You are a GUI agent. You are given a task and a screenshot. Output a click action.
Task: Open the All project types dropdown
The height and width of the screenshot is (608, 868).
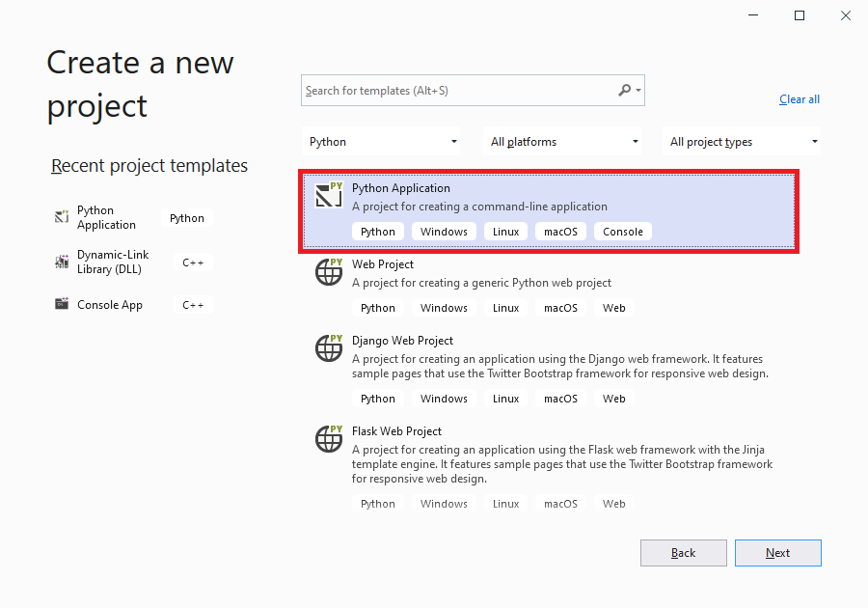point(743,142)
